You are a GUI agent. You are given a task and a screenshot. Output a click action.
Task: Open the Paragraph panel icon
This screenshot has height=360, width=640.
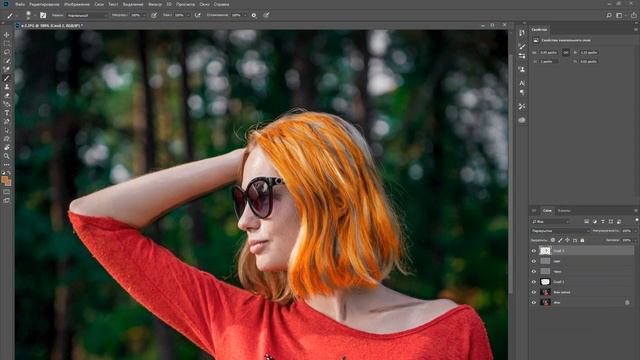[522, 93]
